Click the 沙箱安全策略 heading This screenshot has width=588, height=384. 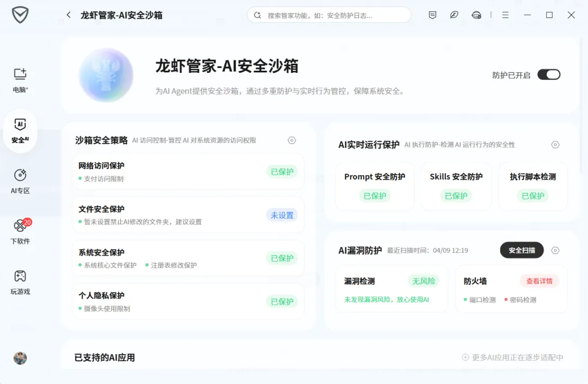(x=101, y=140)
